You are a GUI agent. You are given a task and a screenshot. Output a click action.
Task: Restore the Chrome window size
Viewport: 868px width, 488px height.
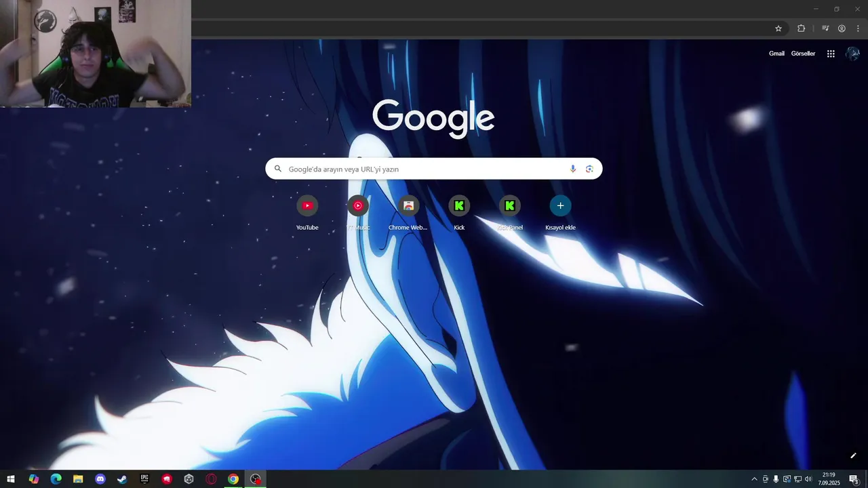click(x=836, y=9)
